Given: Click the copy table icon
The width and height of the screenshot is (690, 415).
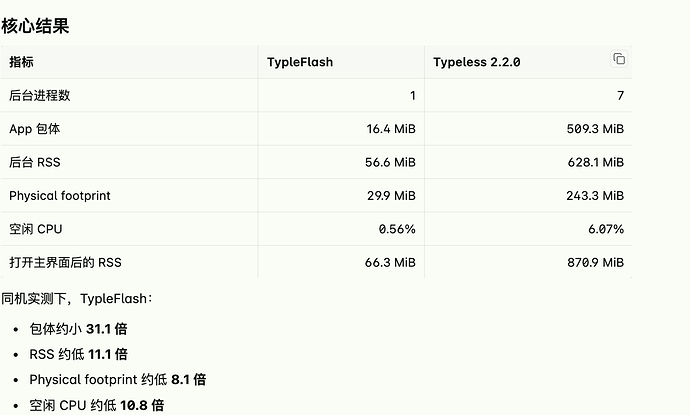Looking at the screenshot, I should pos(619,59).
